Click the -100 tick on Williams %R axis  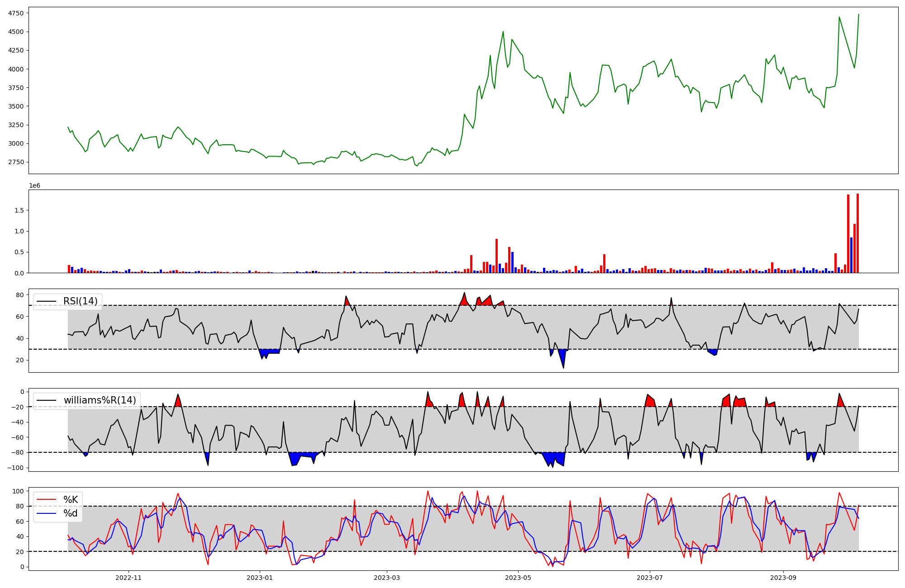pos(15,468)
